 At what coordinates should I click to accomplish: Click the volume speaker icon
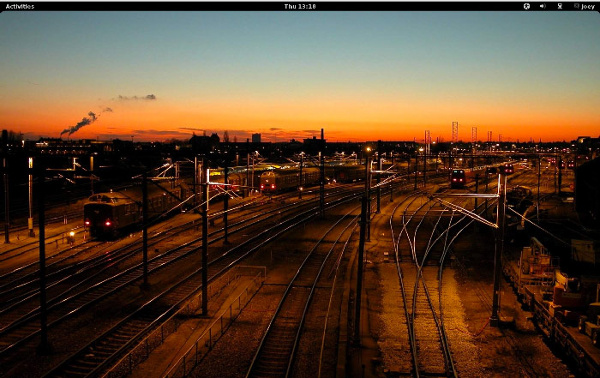(x=543, y=6)
